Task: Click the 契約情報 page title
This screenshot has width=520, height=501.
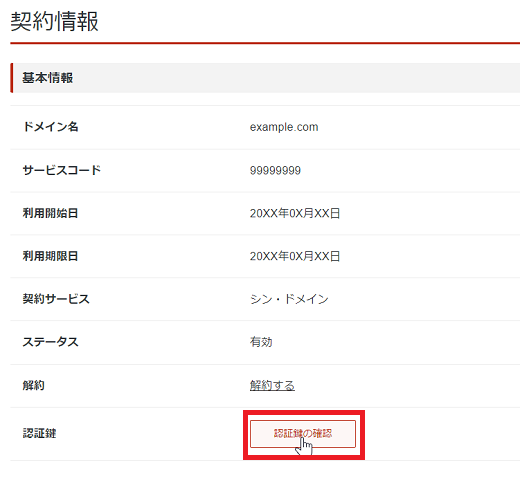Action: coord(54,21)
